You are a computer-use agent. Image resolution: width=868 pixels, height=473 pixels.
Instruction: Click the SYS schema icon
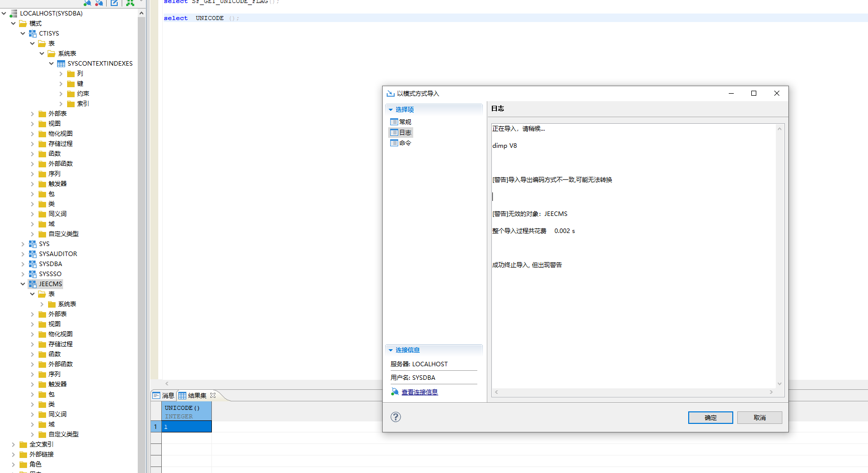coord(33,244)
